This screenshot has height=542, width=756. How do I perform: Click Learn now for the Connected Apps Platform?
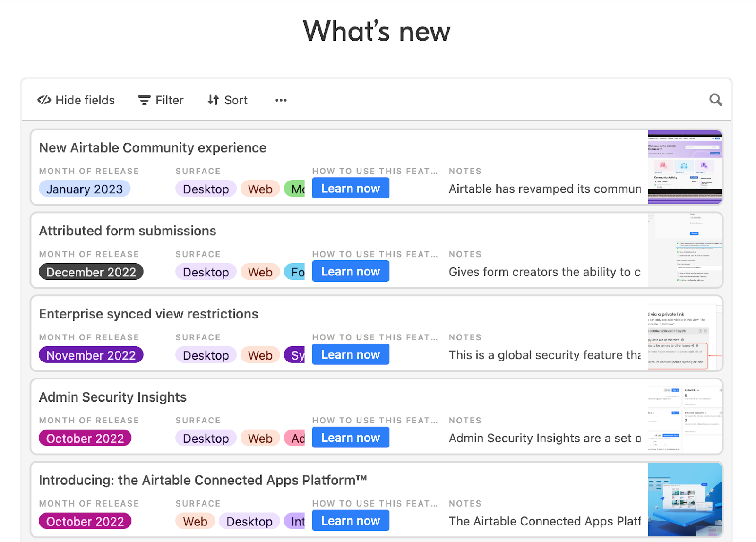point(350,520)
